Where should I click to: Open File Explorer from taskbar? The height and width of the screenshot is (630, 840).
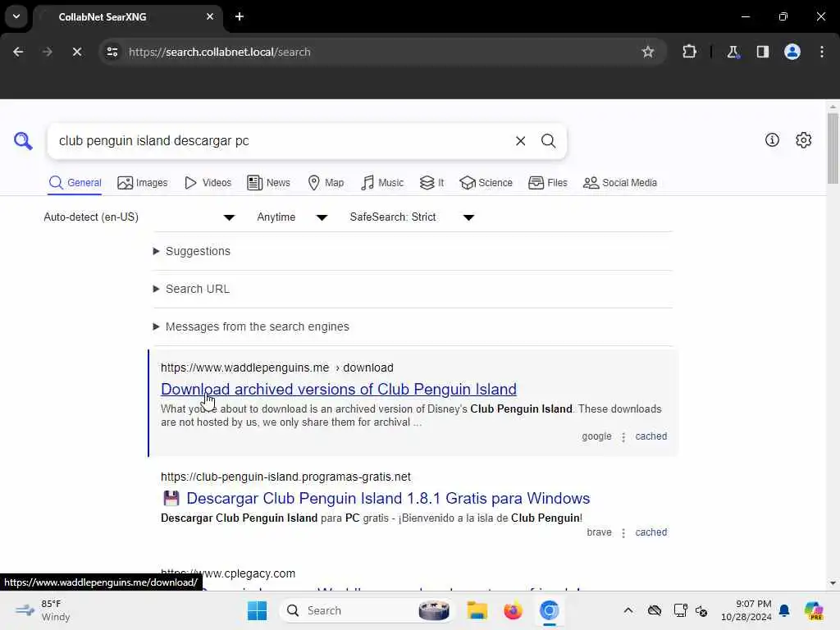point(477,610)
